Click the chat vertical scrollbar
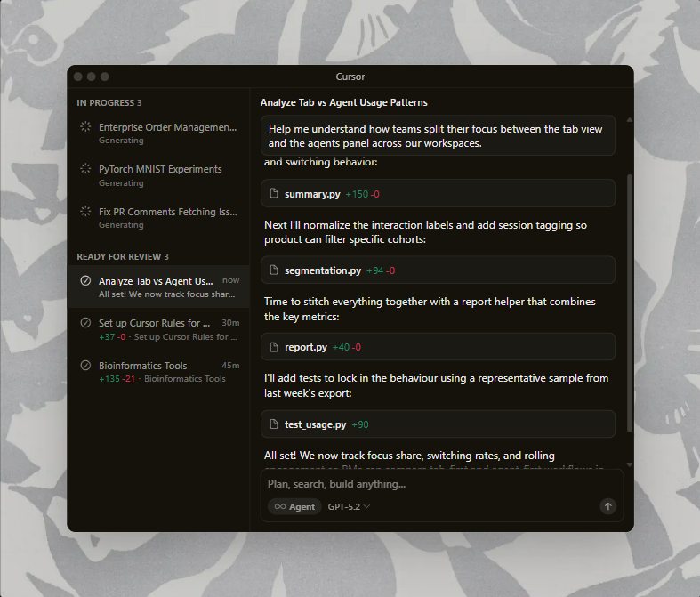Screen dimensions: 700x597 pos(630,303)
